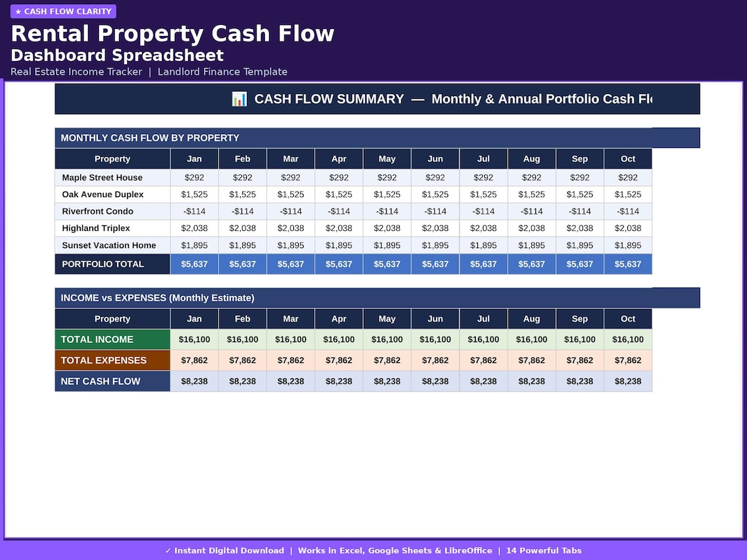Click Oct column header in cash flow table

628,159
